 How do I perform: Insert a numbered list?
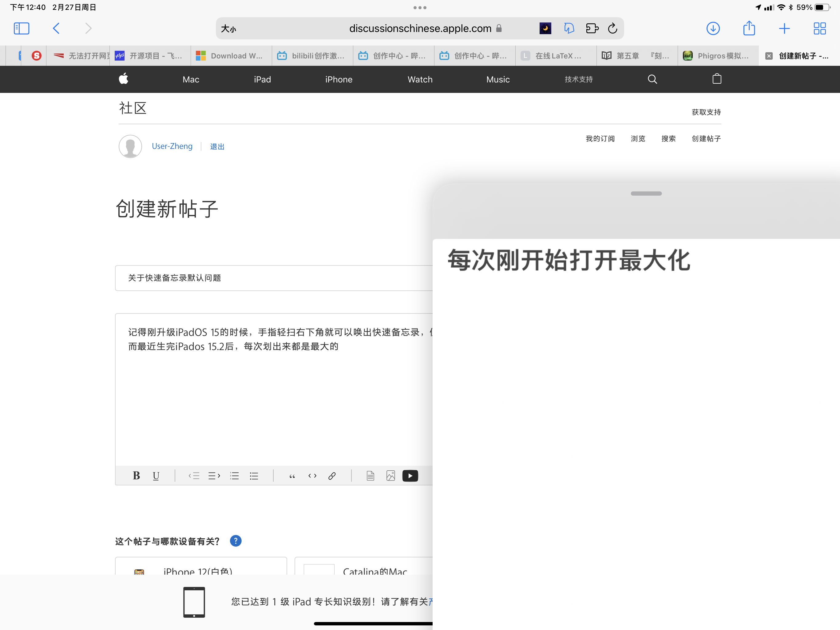[234, 476]
